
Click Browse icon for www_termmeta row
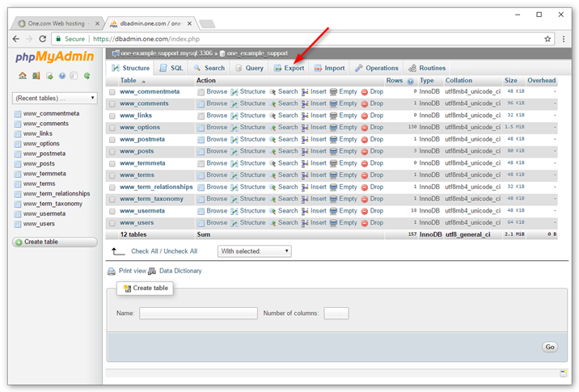[201, 163]
